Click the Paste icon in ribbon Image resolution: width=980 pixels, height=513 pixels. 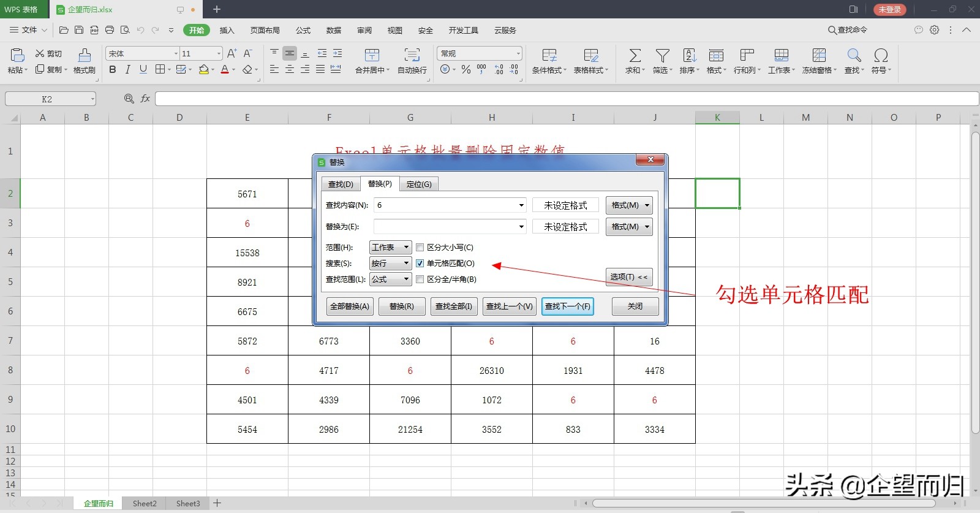[17, 55]
